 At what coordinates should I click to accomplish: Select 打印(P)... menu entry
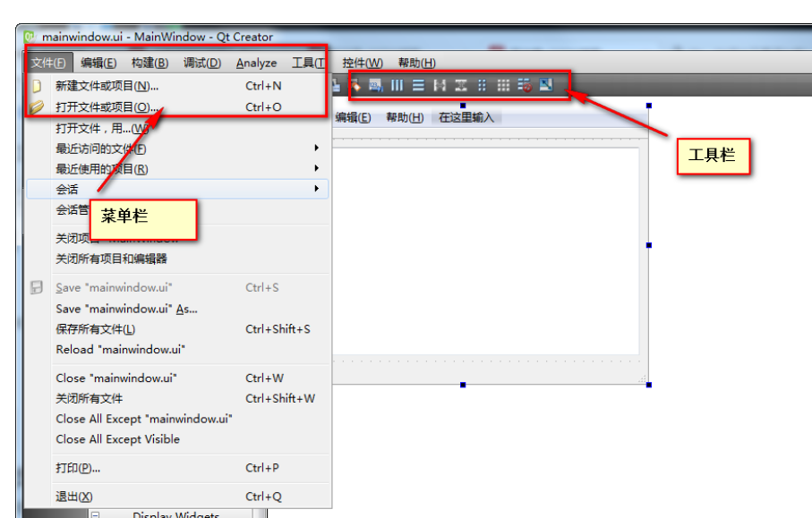tap(177, 468)
